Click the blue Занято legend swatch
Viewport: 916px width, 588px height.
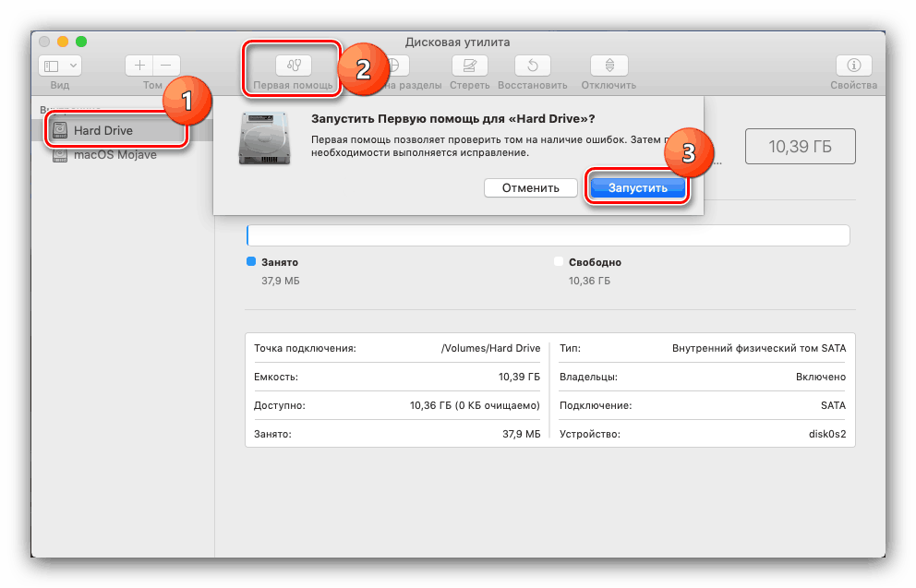click(x=251, y=261)
